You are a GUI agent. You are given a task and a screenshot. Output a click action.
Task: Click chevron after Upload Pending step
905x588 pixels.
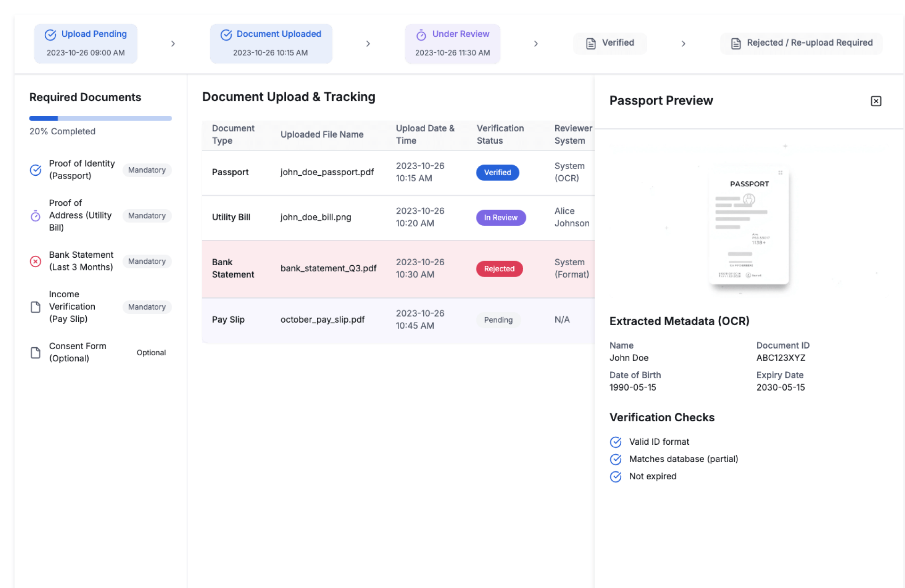coord(173,44)
